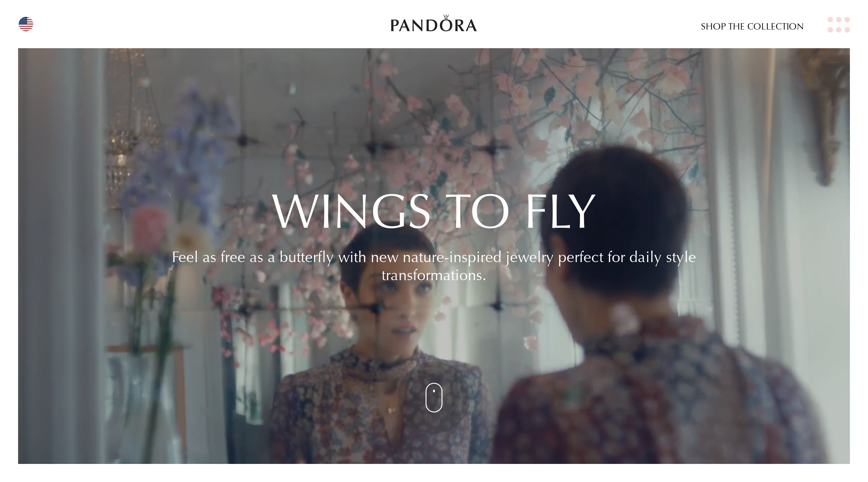Click the top-middle pink dot in menu grid
Viewport: 868px width, 482px height.
[x=839, y=20]
